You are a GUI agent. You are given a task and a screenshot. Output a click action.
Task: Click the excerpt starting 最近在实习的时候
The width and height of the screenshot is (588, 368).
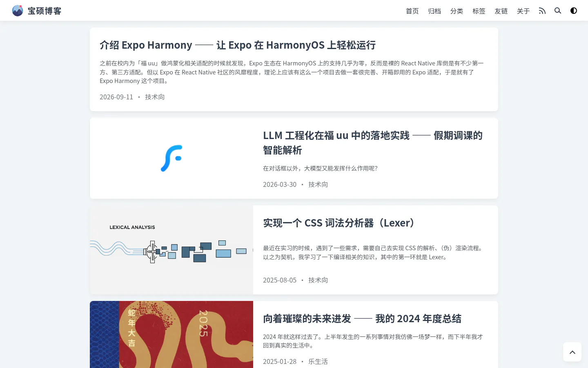[x=374, y=252]
